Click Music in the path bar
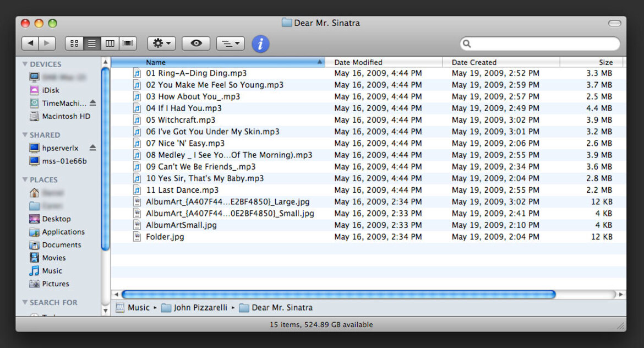 (x=133, y=308)
